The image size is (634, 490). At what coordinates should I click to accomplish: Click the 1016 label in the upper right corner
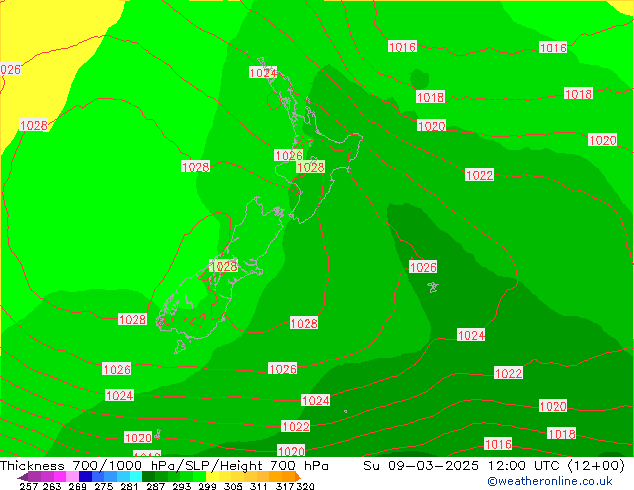[x=553, y=47]
